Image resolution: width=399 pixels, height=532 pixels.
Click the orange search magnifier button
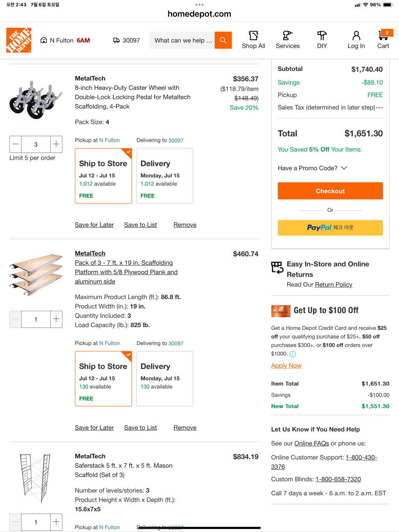click(223, 40)
